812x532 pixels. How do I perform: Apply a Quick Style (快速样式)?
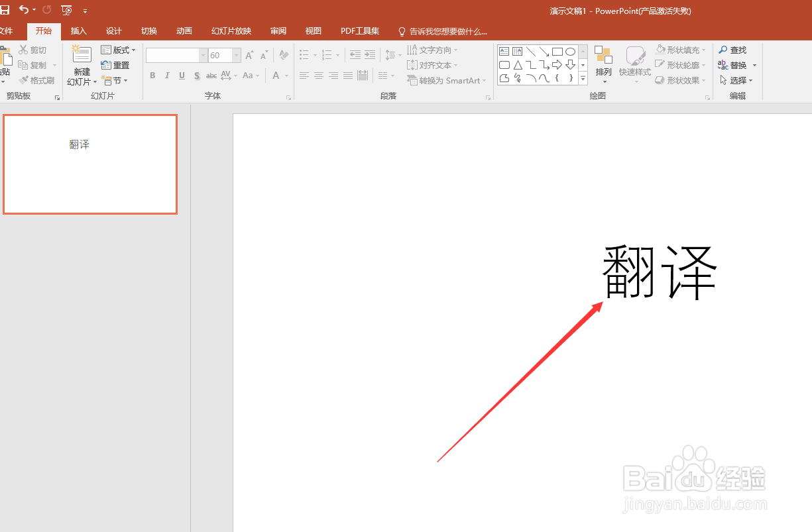tap(635, 64)
